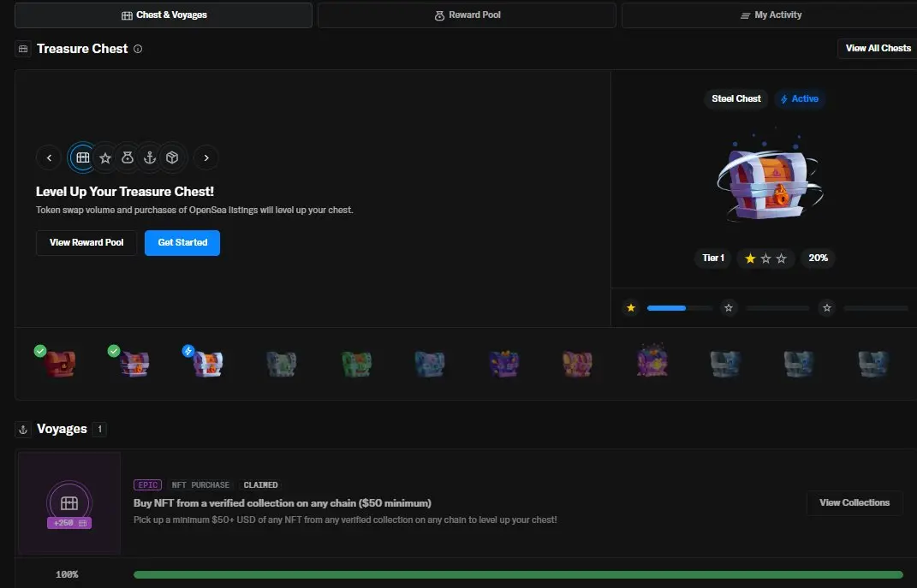Click the large Steel Chest illustration

click(769, 180)
